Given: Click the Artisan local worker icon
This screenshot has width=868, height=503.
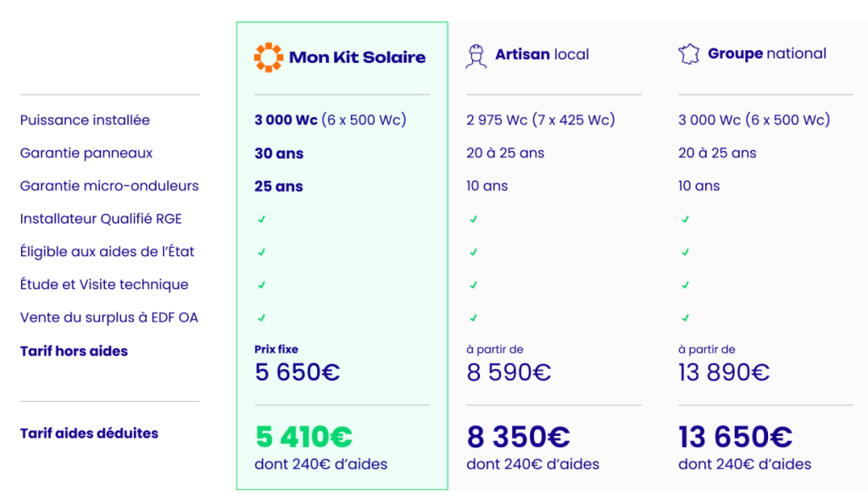Looking at the screenshot, I should (476, 56).
